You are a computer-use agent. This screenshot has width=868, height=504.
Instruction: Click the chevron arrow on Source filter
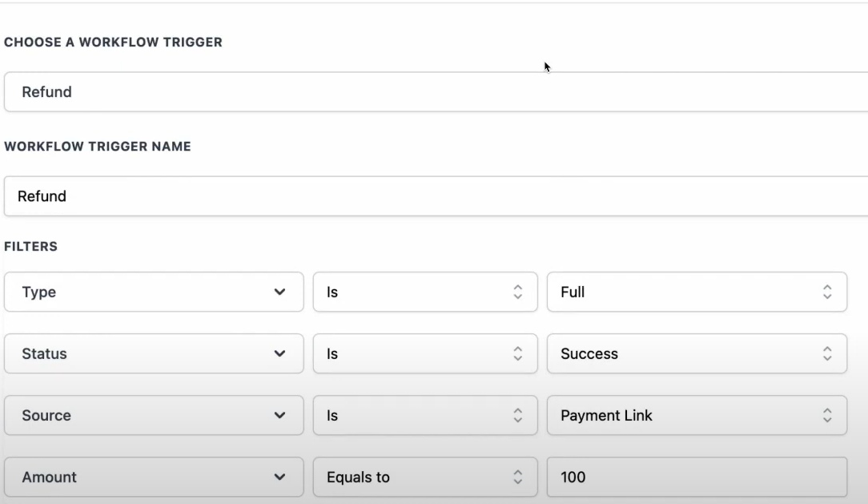[x=279, y=415]
